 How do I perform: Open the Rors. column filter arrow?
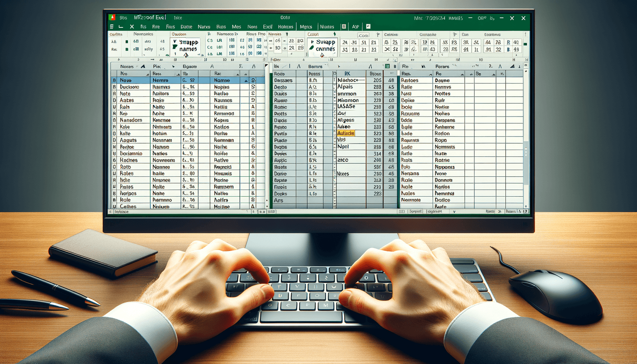click(430, 74)
